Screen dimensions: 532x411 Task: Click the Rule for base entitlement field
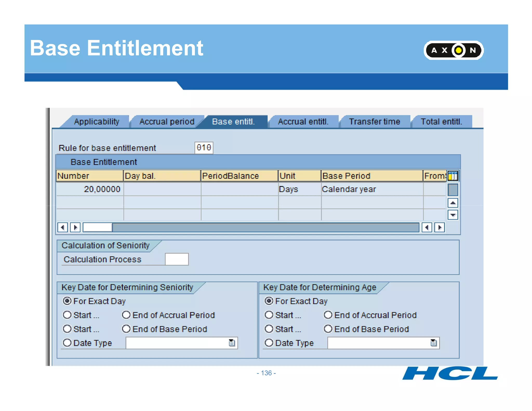click(x=204, y=148)
